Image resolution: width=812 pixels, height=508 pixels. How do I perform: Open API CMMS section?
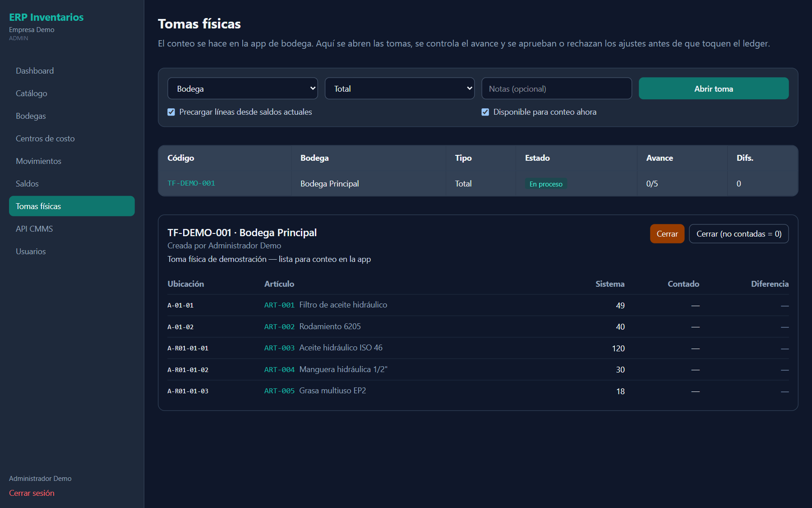click(x=72, y=229)
